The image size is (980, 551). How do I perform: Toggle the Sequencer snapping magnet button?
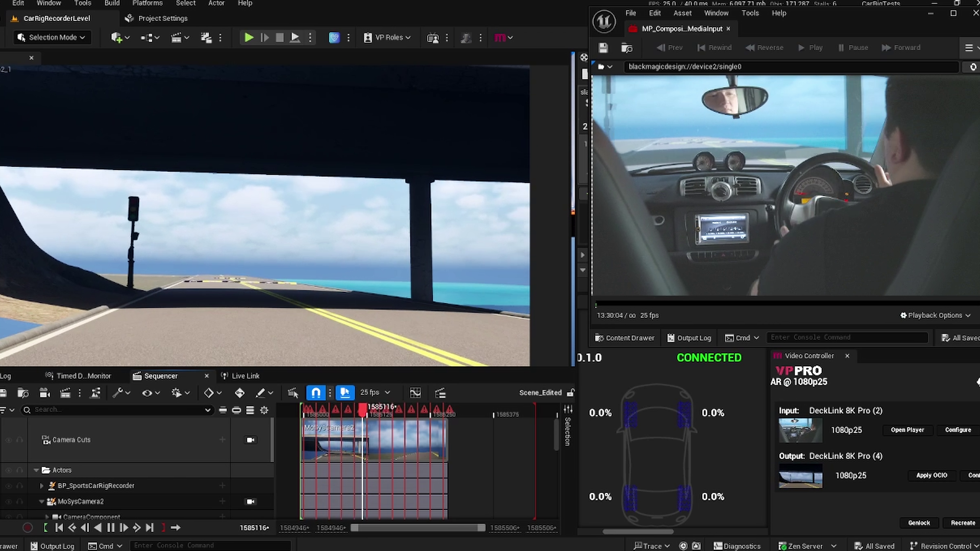coord(316,392)
